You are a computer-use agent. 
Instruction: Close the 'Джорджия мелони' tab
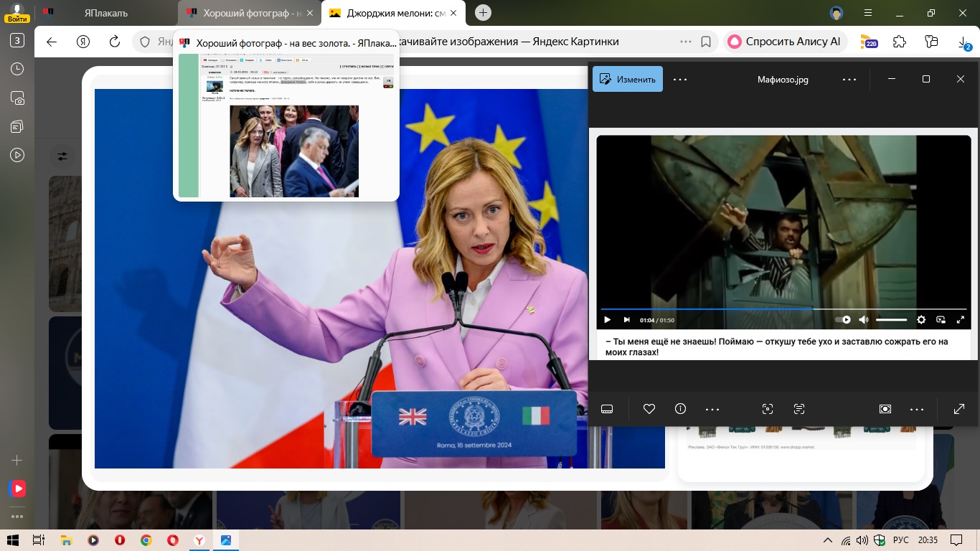[453, 13]
